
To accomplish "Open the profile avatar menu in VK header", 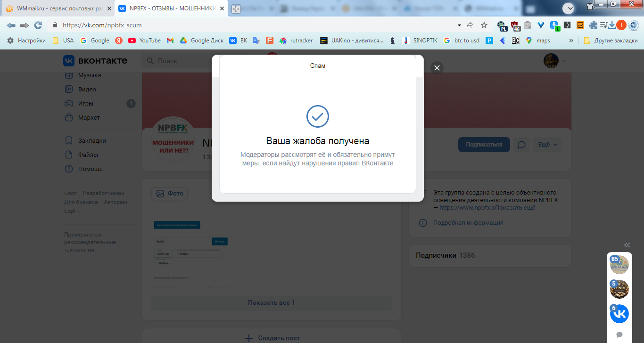I will point(555,60).
